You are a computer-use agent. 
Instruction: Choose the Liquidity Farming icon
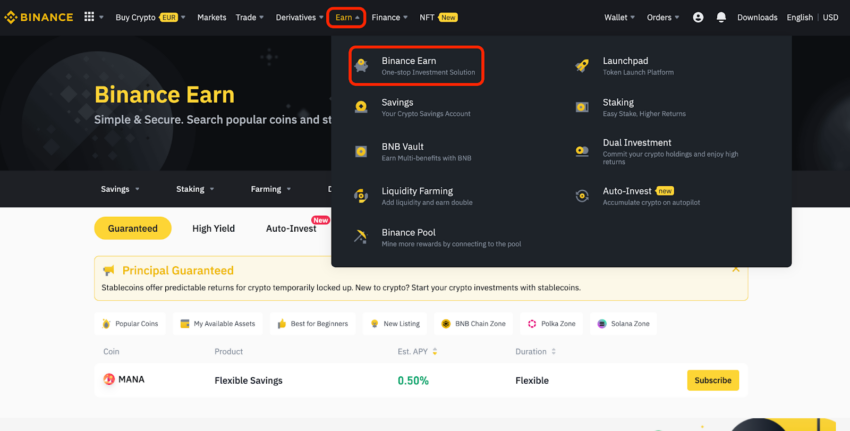click(360, 196)
